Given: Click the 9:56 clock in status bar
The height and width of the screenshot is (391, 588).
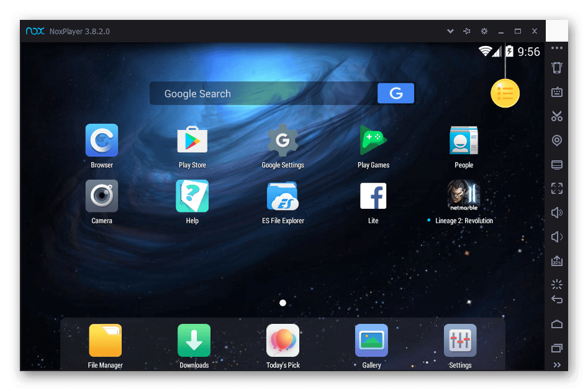Looking at the screenshot, I should point(528,52).
